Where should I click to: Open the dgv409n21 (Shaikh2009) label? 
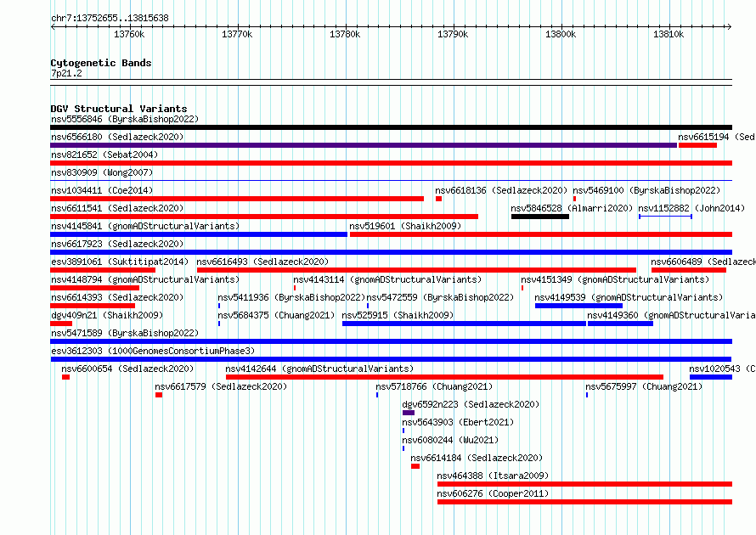[107, 315]
